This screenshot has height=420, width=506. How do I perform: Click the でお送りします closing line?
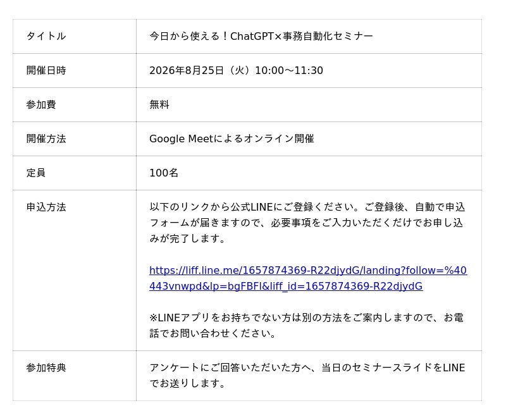click(187, 383)
